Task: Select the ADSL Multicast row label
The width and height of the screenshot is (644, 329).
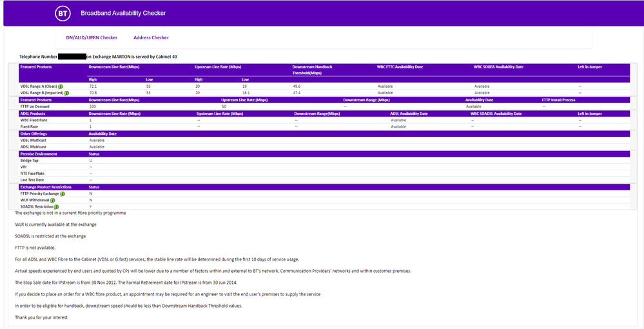Action: pyautogui.click(x=34, y=146)
